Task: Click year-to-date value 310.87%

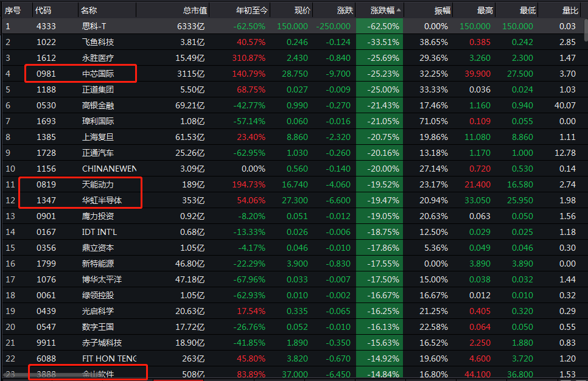Action: tap(248, 58)
